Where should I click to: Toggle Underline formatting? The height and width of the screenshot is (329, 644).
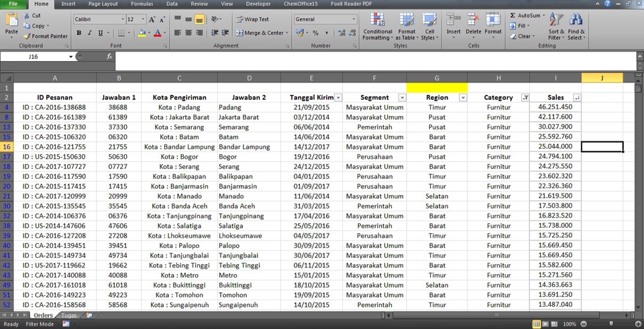[x=100, y=33]
